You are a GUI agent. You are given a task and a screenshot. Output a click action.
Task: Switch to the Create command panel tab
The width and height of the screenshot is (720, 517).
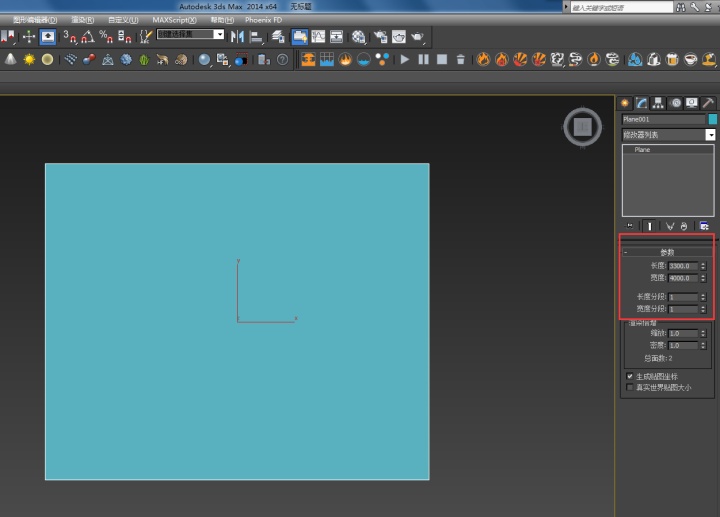coord(624,103)
